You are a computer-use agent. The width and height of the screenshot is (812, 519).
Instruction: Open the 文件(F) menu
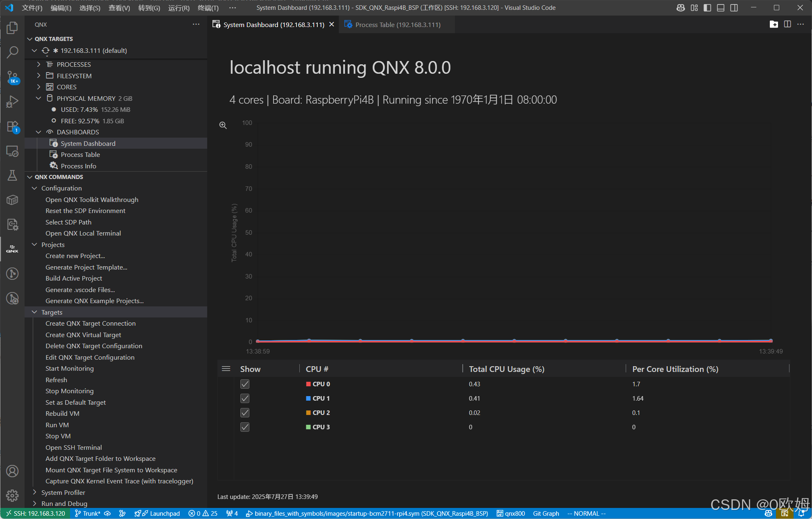[x=32, y=8]
